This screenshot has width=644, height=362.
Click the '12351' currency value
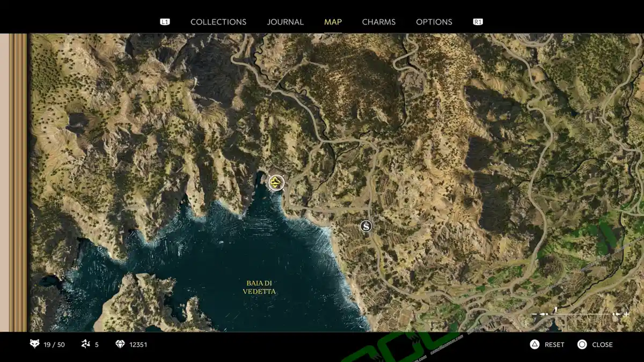point(138,345)
